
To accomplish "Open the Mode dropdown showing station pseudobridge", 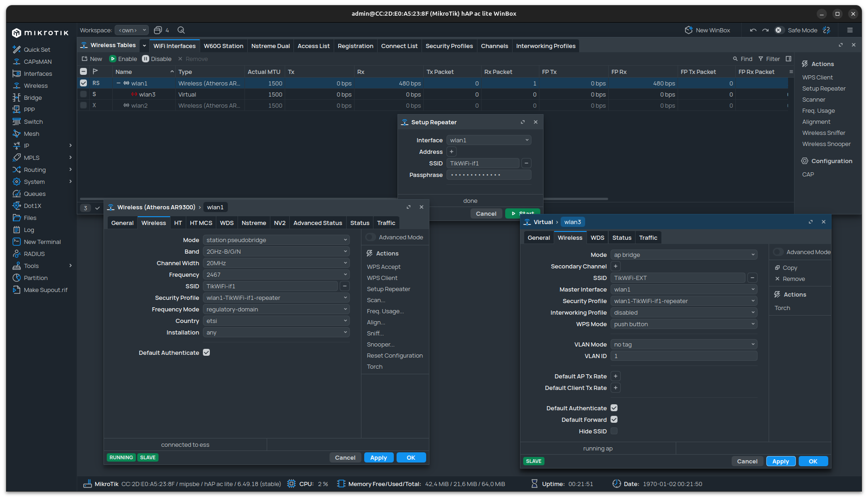I will [x=276, y=240].
